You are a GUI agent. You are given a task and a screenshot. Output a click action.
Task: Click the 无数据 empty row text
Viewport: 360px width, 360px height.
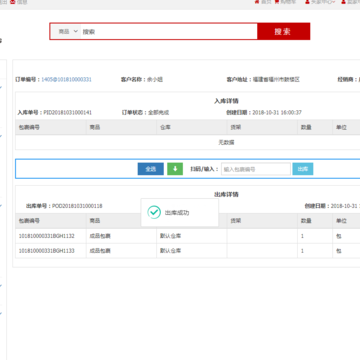point(226,142)
